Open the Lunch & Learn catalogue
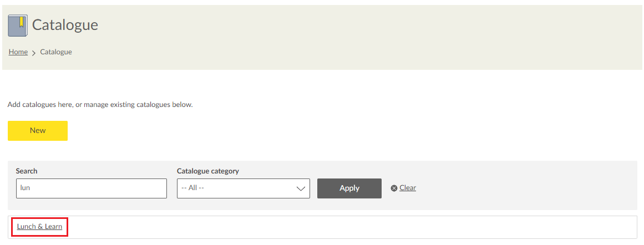 click(39, 227)
